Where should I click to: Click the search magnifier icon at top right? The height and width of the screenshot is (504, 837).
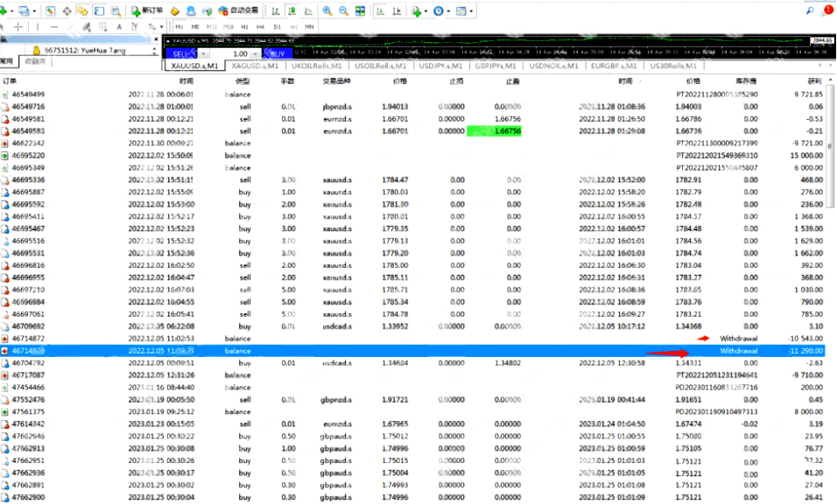[x=810, y=10]
